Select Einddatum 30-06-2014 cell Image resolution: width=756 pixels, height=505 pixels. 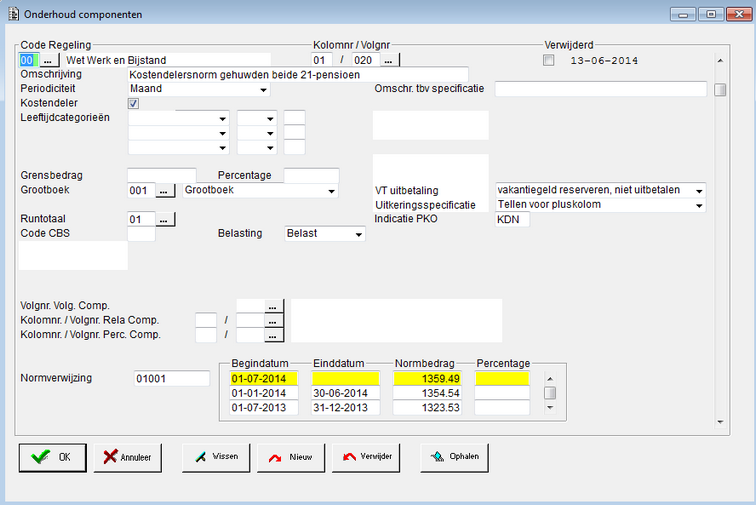[345, 393]
